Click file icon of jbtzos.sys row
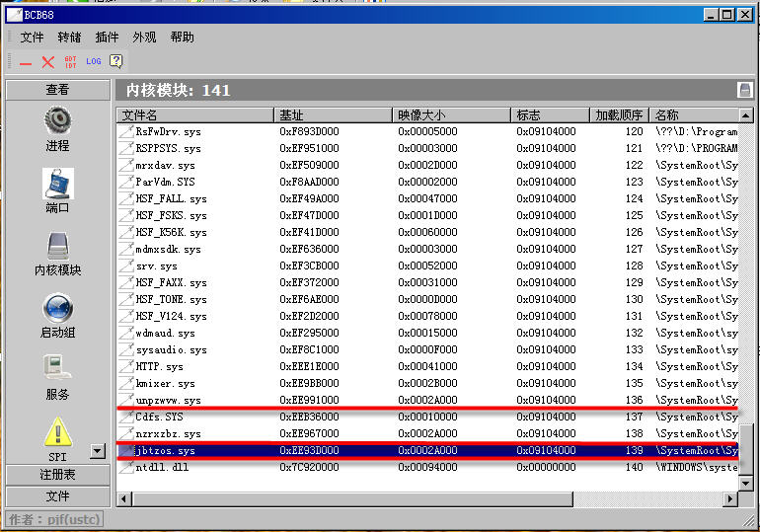The height and width of the screenshot is (532, 760). click(126, 450)
